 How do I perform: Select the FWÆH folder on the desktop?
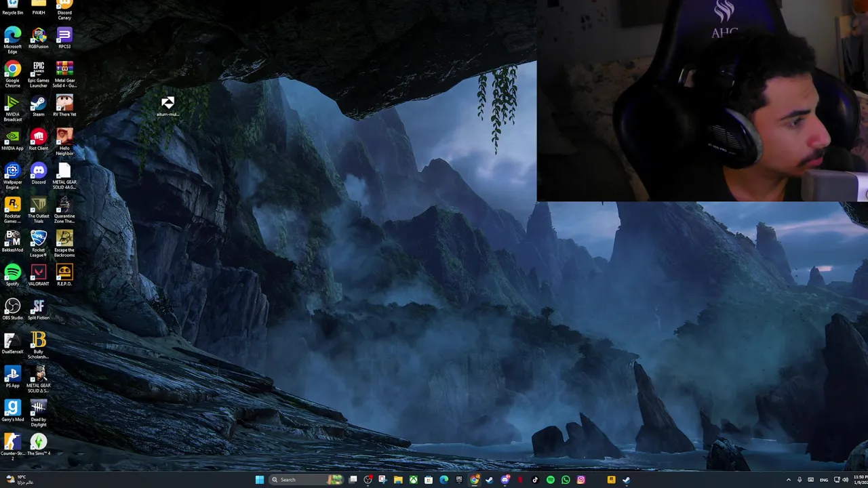click(x=39, y=7)
